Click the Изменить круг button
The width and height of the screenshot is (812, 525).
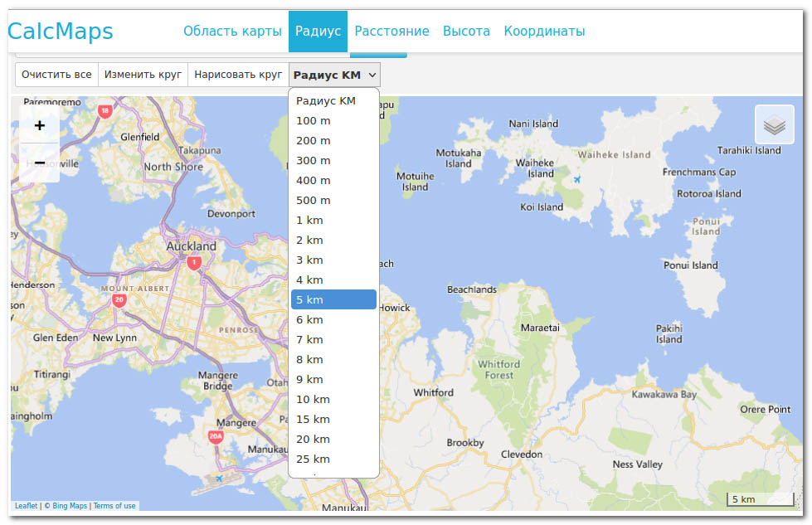pos(143,75)
